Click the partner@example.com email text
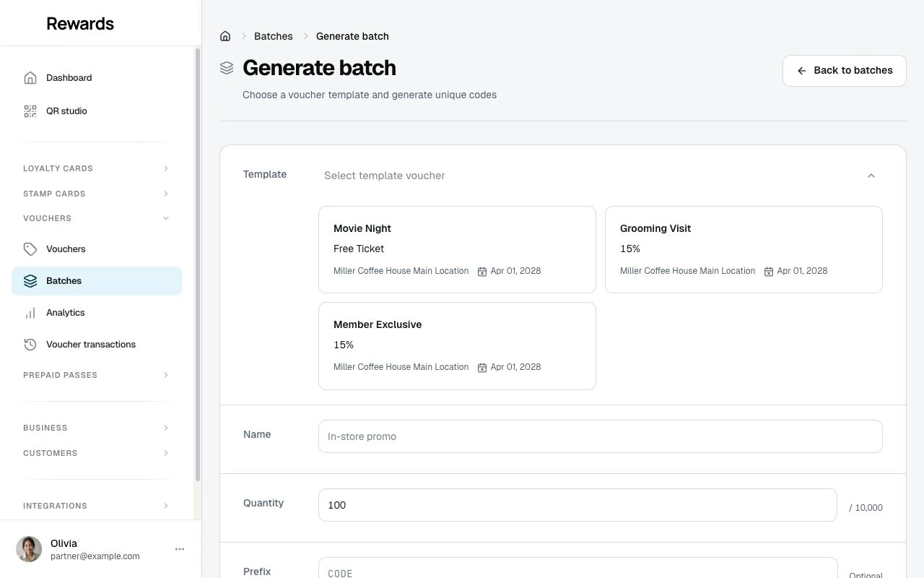Viewport: 924px width, 578px height. (95, 556)
